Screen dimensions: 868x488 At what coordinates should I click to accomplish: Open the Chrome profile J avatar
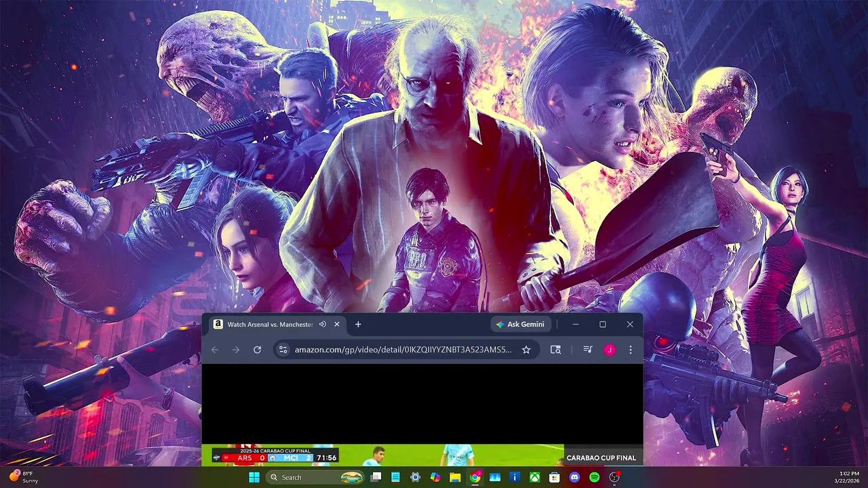point(610,350)
